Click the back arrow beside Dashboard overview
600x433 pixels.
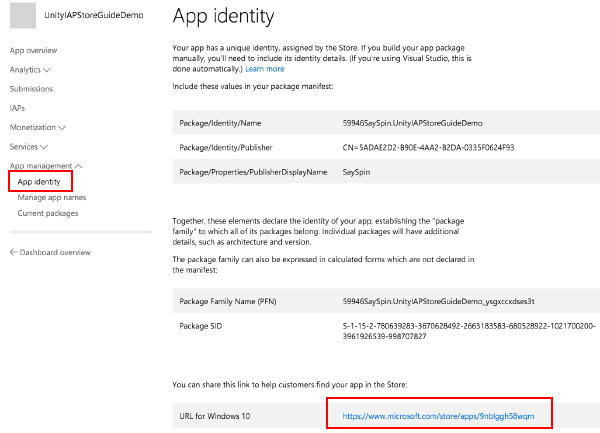click(x=13, y=252)
